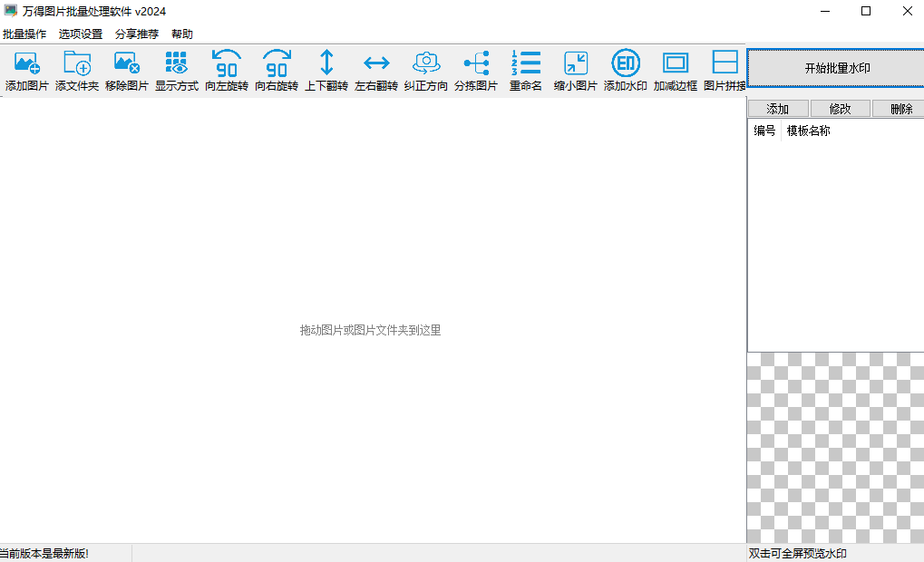
Task: Open the Display Mode (显示方式) tool
Action: [x=177, y=71]
